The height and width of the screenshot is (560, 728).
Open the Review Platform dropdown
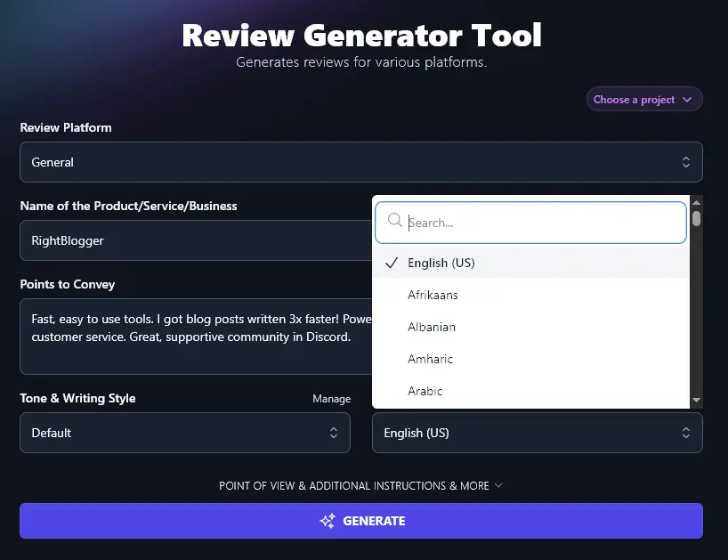tap(360, 162)
